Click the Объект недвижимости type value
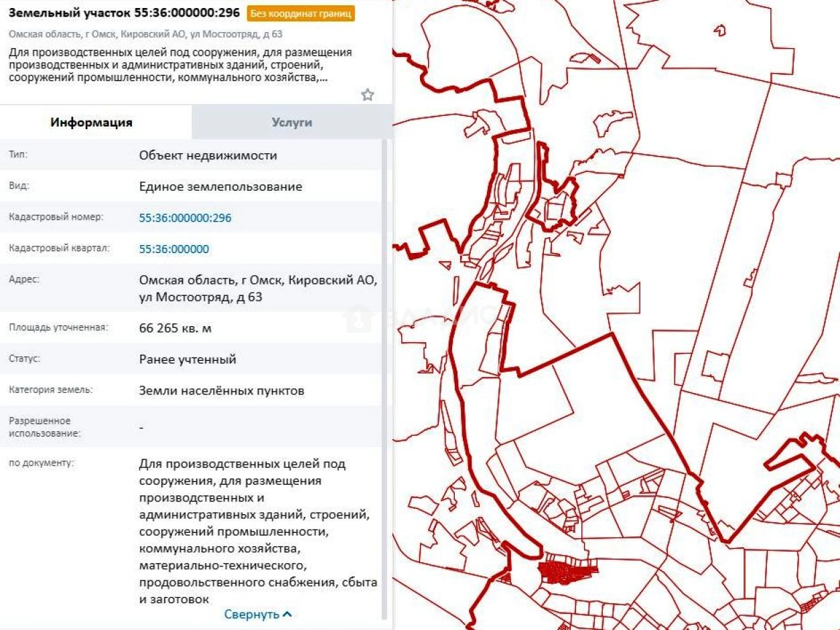 coord(208,155)
